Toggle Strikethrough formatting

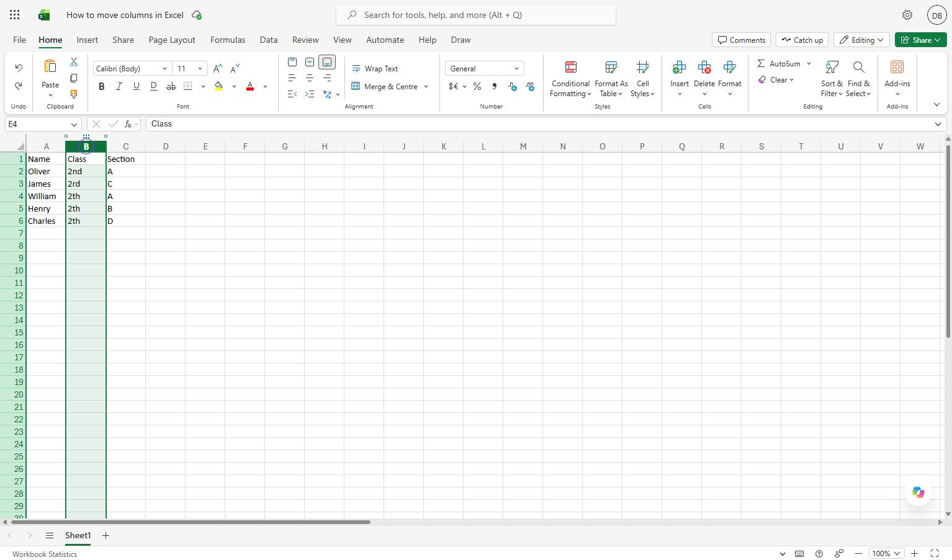(171, 86)
